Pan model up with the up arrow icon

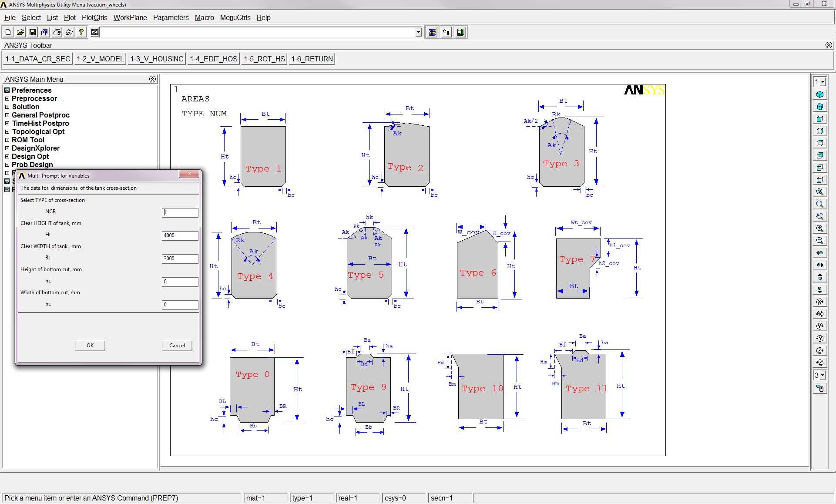click(x=820, y=277)
